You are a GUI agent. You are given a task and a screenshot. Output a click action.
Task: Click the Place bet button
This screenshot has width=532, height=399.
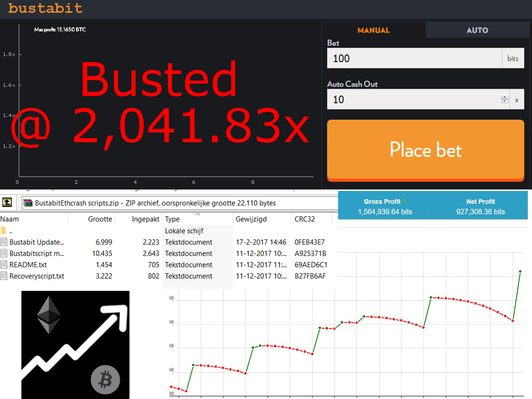coord(426,150)
